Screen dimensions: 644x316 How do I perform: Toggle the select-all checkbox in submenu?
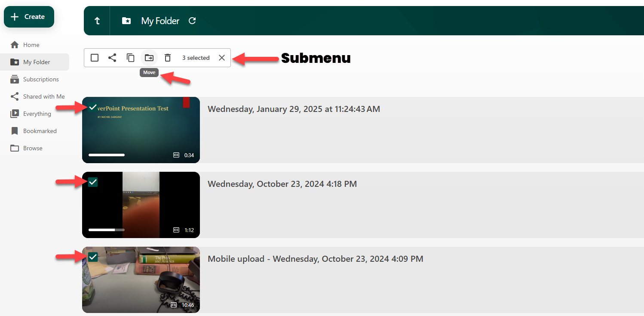point(95,58)
